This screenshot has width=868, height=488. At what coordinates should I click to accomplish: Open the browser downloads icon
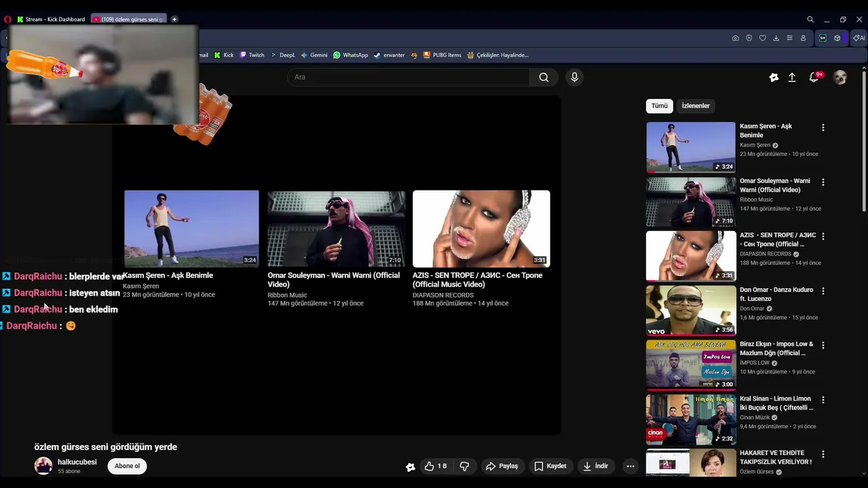[776, 38]
